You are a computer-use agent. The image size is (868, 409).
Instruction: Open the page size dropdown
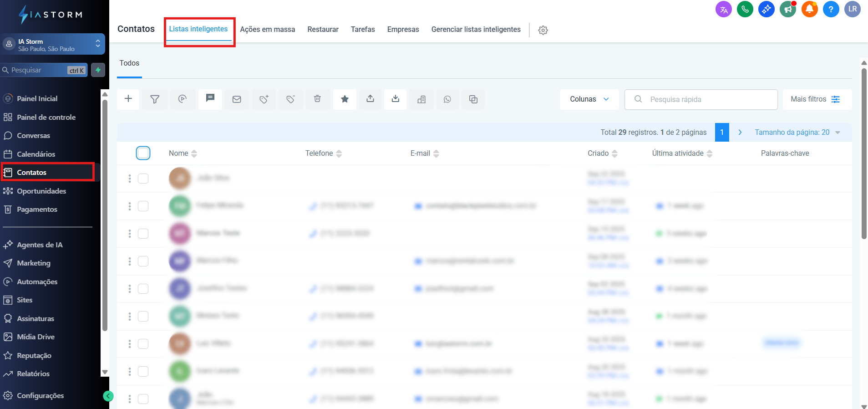point(797,133)
